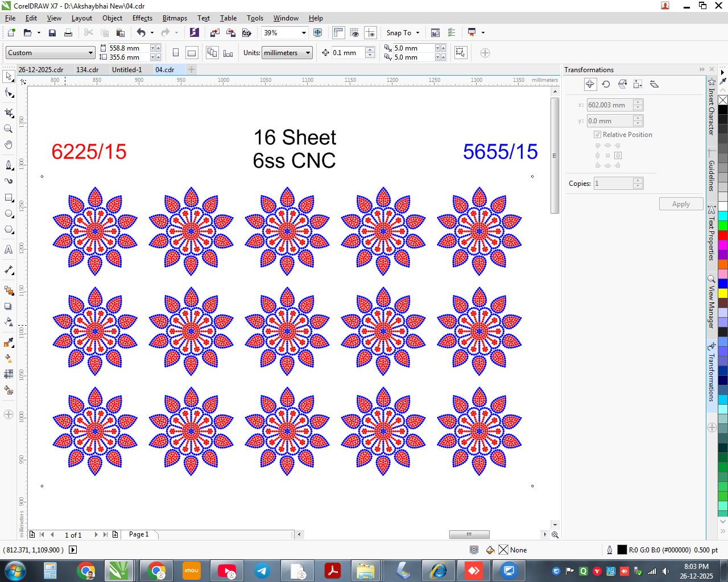
Task: Click the Page 1 tab
Action: click(139, 535)
